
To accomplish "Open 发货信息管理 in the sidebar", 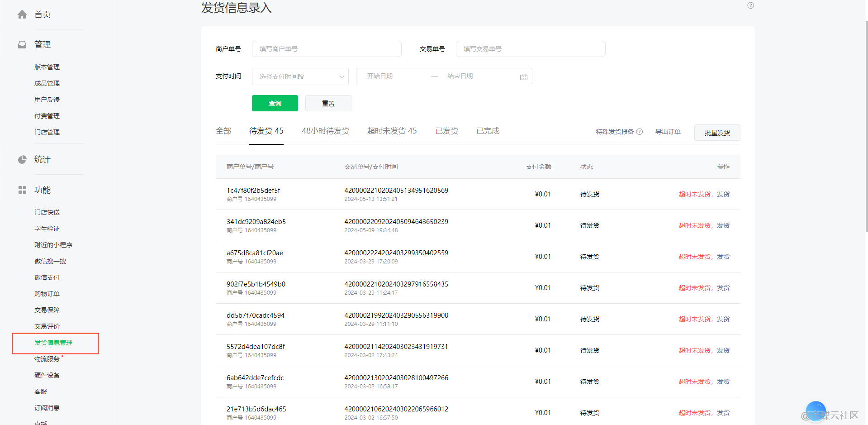I will 53,343.
